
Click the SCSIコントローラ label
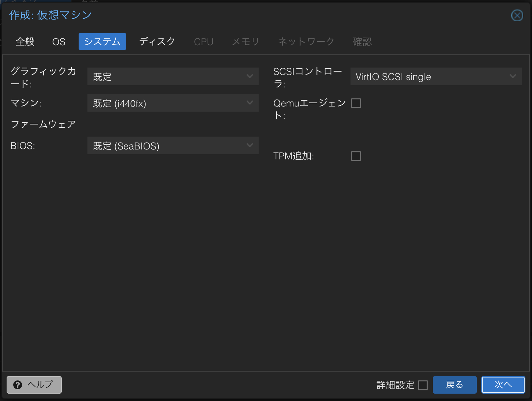pos(308,77)
